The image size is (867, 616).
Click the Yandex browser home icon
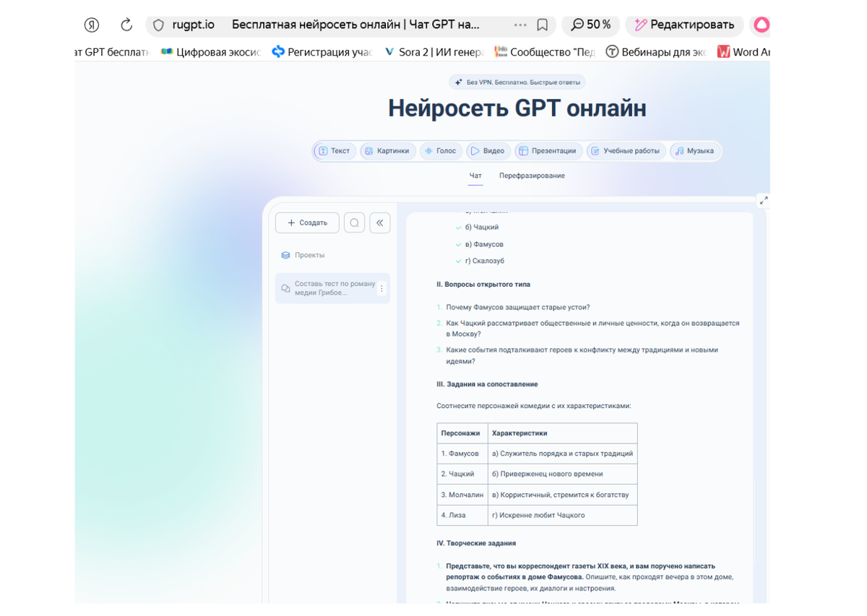pos(92,25)
